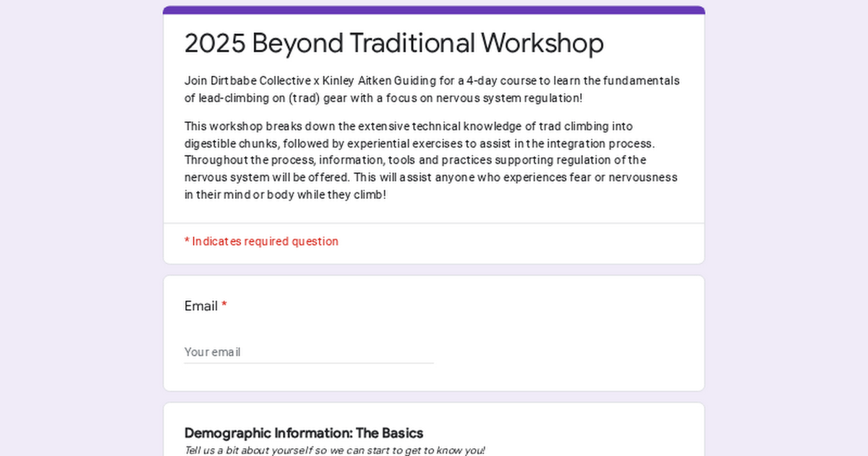The height and width of the screenshot is (456, 868).
Task: Click the Dirtbabe Collective text in description
Action: click(232, 80)
